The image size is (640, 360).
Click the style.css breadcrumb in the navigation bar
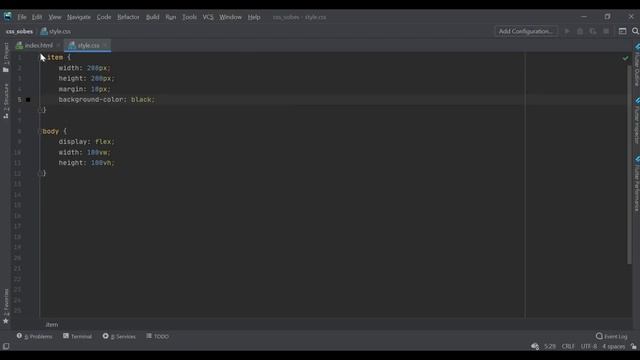(x=56, y=31)
